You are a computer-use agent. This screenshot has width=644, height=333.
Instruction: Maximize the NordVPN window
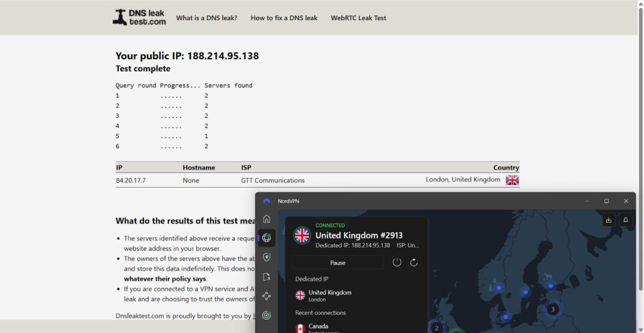606,201
